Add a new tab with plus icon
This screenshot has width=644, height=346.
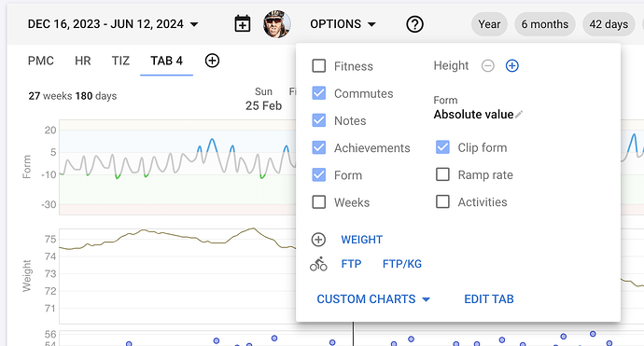[212, 61]
